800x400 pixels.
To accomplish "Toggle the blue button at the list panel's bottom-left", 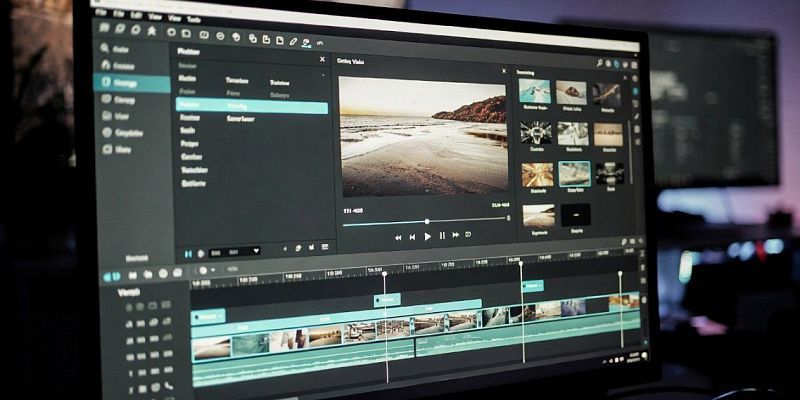I will (187, 253).
